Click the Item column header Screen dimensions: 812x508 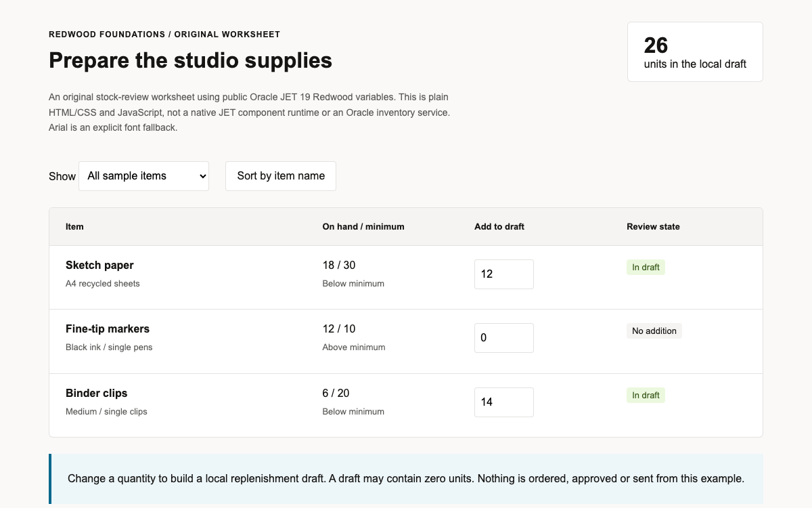point(74,227)
